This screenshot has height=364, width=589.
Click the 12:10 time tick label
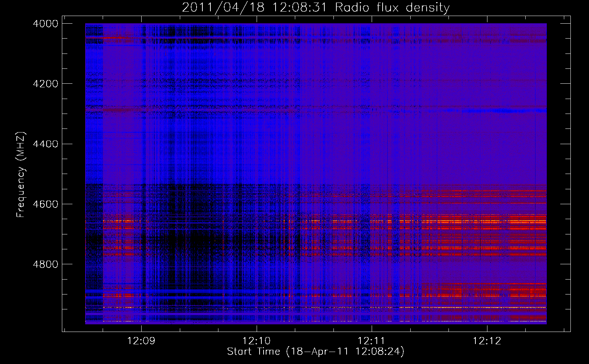click(257, 341)
